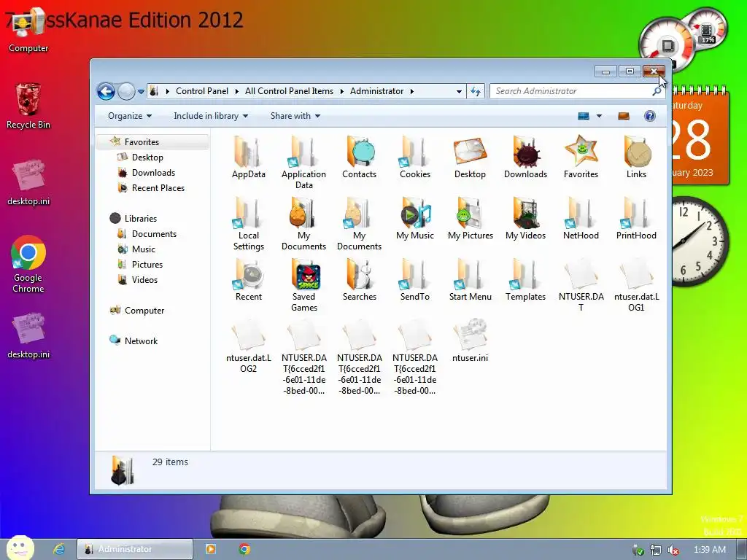This screenshot has height=560, width=747.
Task: Select the Cookies folder
Action: 415,157
